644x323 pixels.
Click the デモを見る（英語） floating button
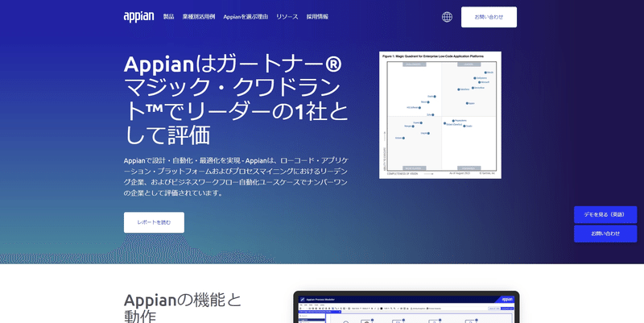pos(605,214)
